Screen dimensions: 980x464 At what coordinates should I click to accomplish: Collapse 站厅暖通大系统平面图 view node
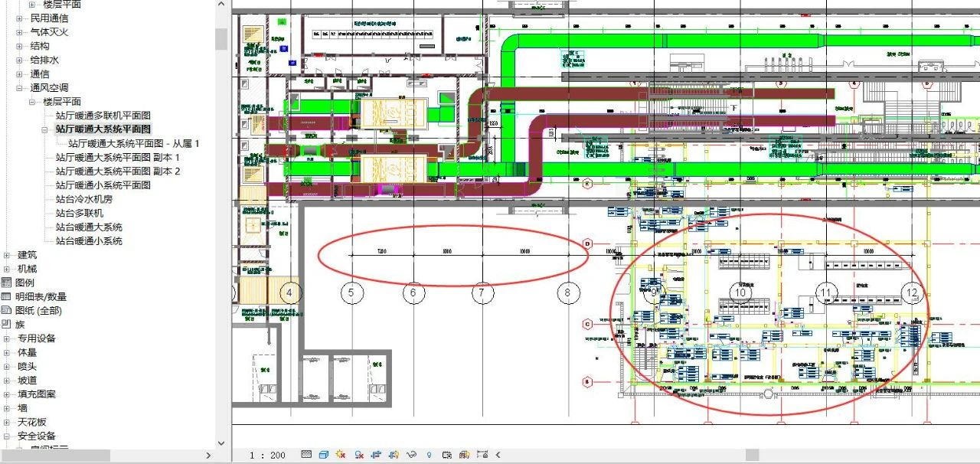pos(45,129)
